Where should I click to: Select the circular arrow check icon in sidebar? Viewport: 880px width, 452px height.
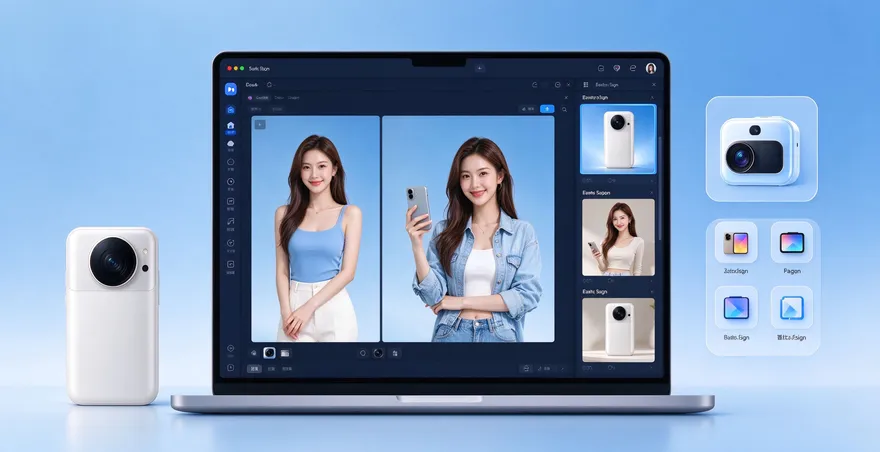click(231, 243)
